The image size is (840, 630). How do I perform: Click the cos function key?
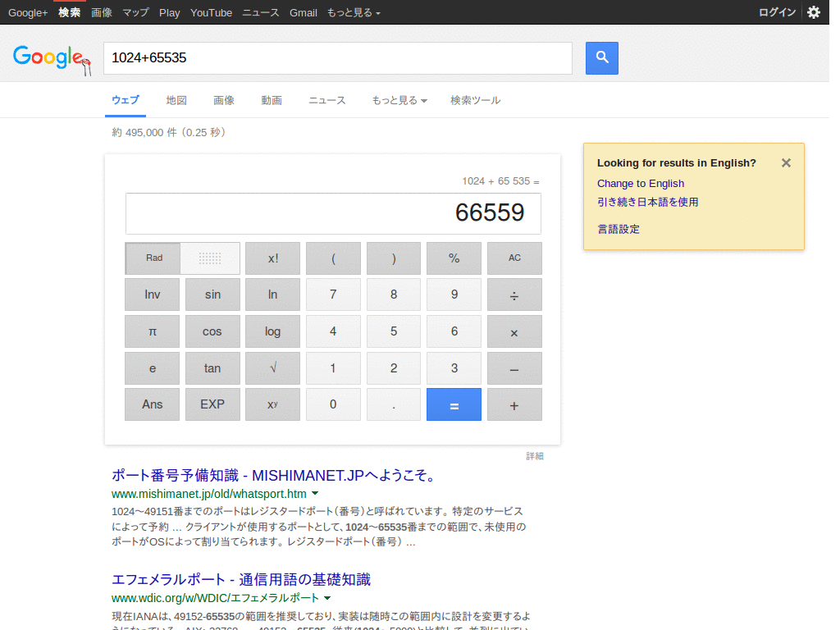212,331
